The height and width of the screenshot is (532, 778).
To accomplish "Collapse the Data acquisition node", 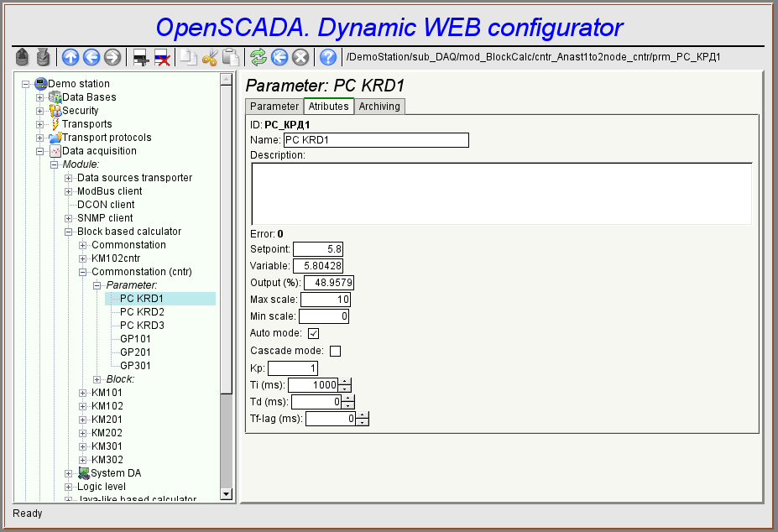I will click(39, 151).
